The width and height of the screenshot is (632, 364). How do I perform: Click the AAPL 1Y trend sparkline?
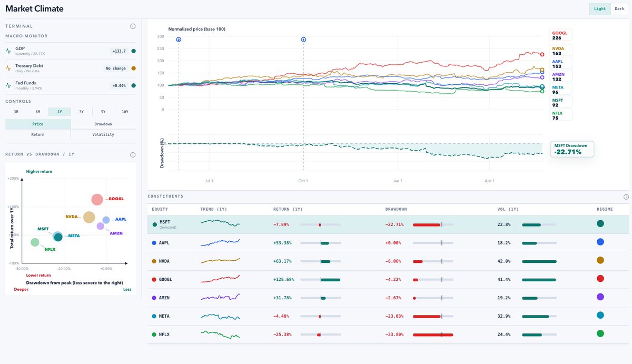220,242
